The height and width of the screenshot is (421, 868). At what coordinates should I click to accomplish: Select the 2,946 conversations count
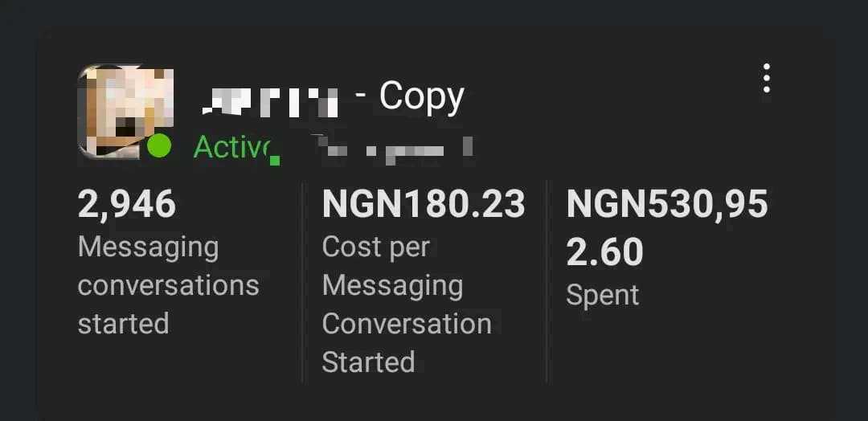127,204
